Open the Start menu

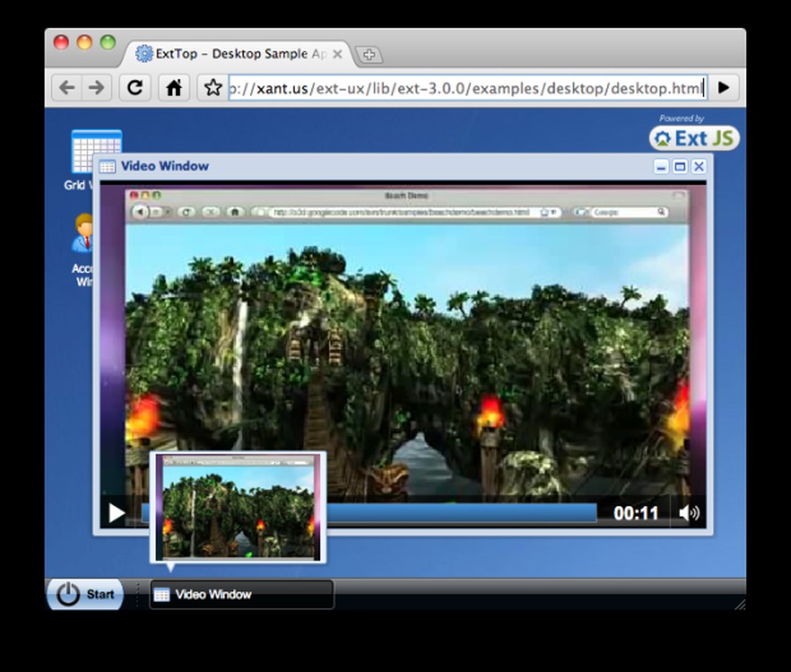[84, 594]
